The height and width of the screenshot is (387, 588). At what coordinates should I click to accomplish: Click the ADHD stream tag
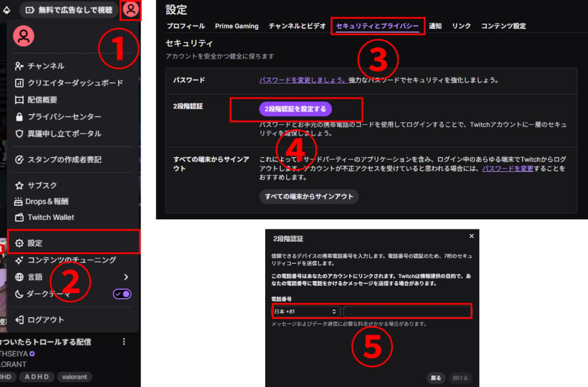(x=36, y=377)
